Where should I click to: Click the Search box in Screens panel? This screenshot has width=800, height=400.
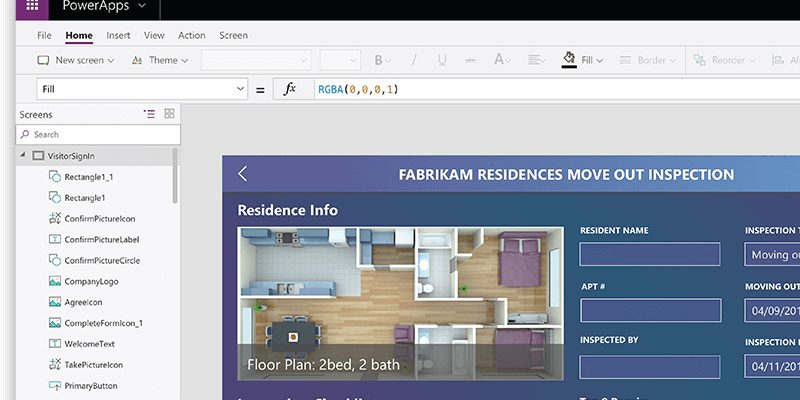[x=98, y=134]
